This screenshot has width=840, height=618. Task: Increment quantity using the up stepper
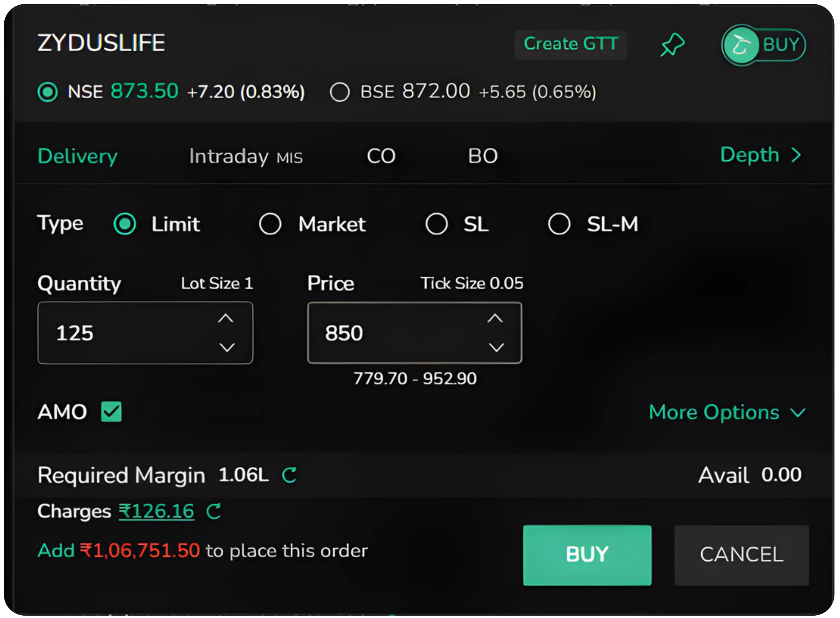tap(226, 317)
